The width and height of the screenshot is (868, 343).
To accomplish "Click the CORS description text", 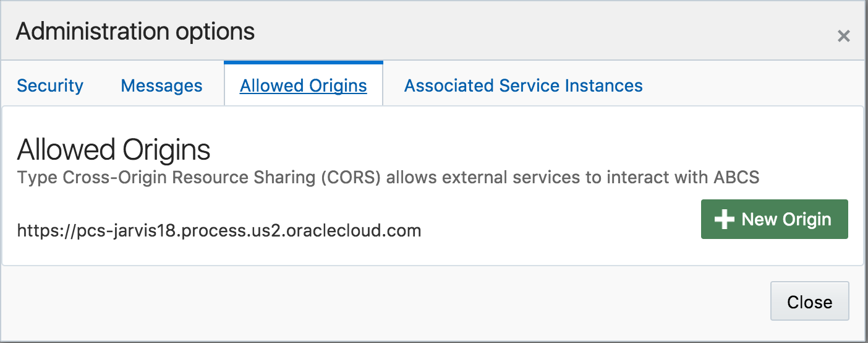I will pyautogui.click(x=388, y=178).
